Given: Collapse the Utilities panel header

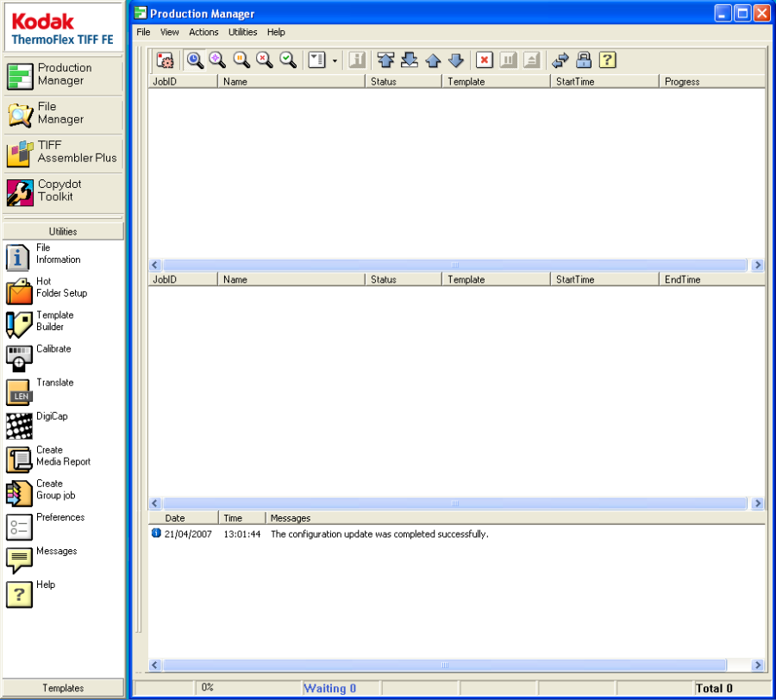Looking at the screenshot, I should 63,231.
